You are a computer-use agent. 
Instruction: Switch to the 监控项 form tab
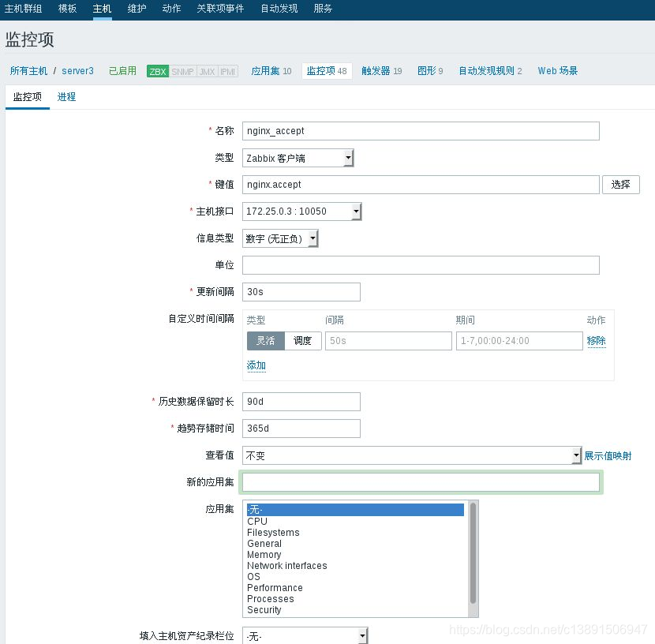28,97
